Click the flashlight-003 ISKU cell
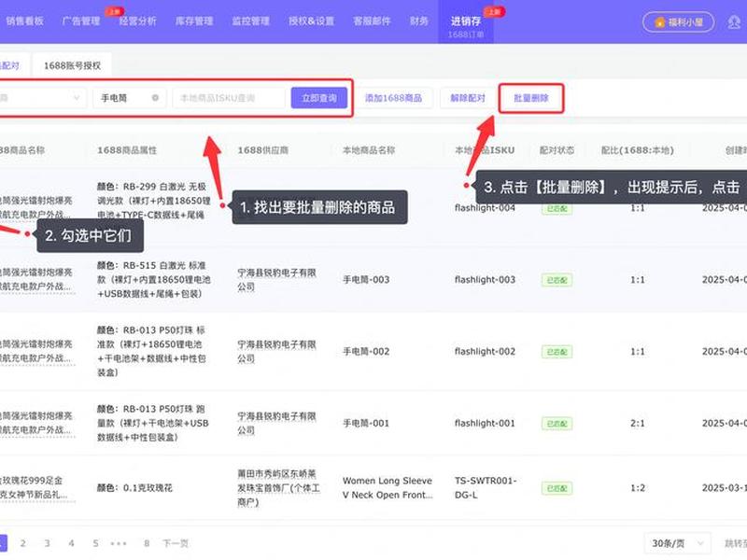Image resolution: width=747 pixels, height=560 pixels. point(485,279)
